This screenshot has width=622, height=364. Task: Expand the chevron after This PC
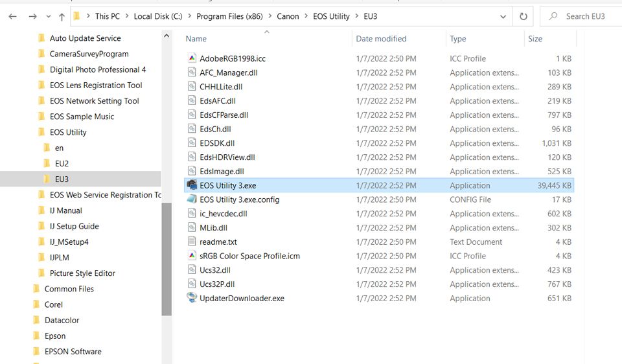[x=126, y=16]
